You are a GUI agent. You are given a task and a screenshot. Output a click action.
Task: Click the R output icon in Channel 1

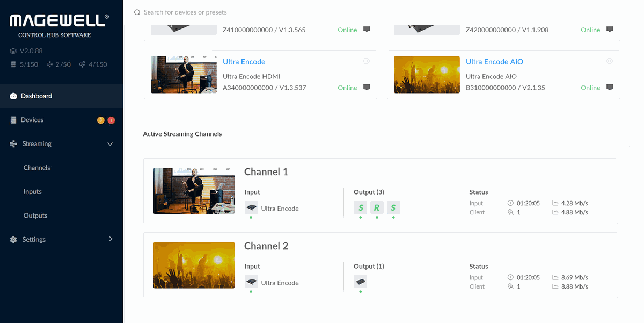(x=377, y=207)
